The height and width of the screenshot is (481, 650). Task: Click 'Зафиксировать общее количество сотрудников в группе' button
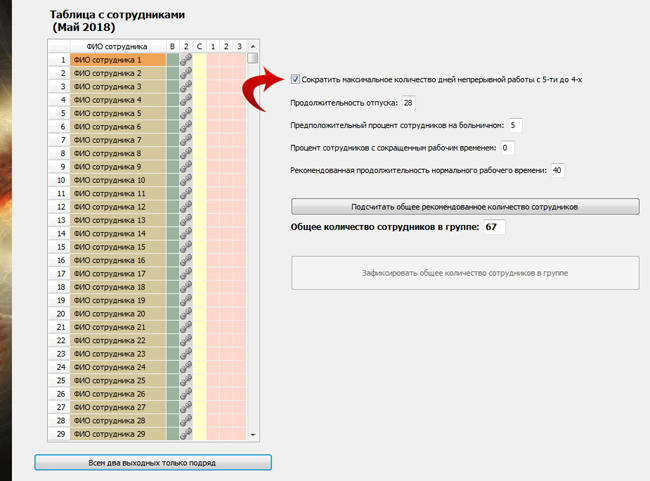(465, 273)
